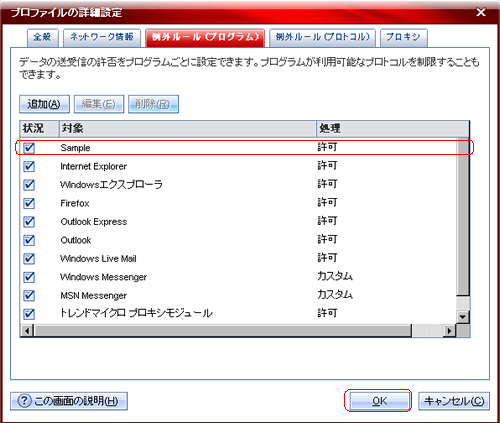
Task: Click the horizontal scrollbar left arrow
Action: (x=27, y=331)
